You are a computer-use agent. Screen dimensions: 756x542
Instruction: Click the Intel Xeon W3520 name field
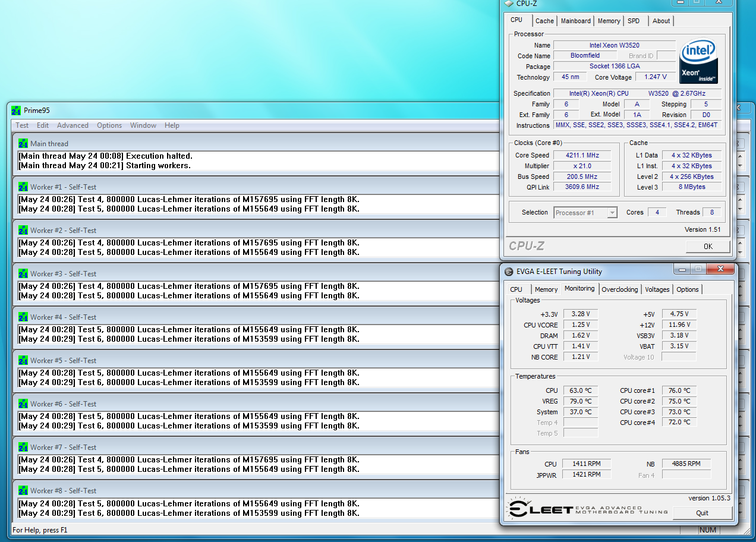[615, 45]
